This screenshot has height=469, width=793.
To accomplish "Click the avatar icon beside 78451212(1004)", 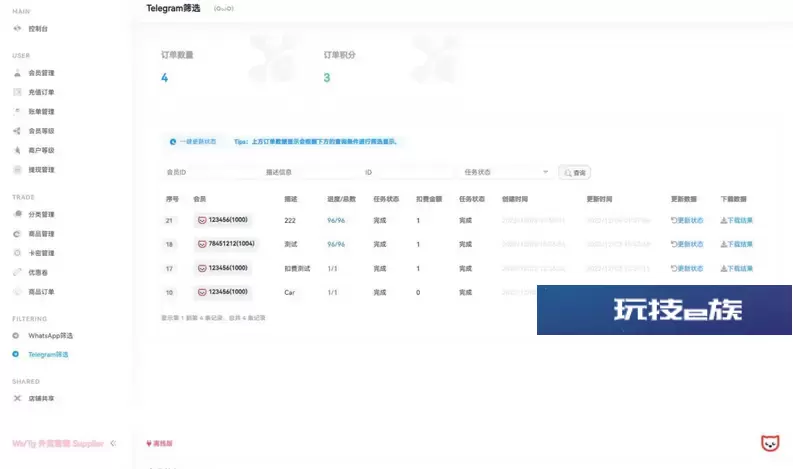I will 202,244.
